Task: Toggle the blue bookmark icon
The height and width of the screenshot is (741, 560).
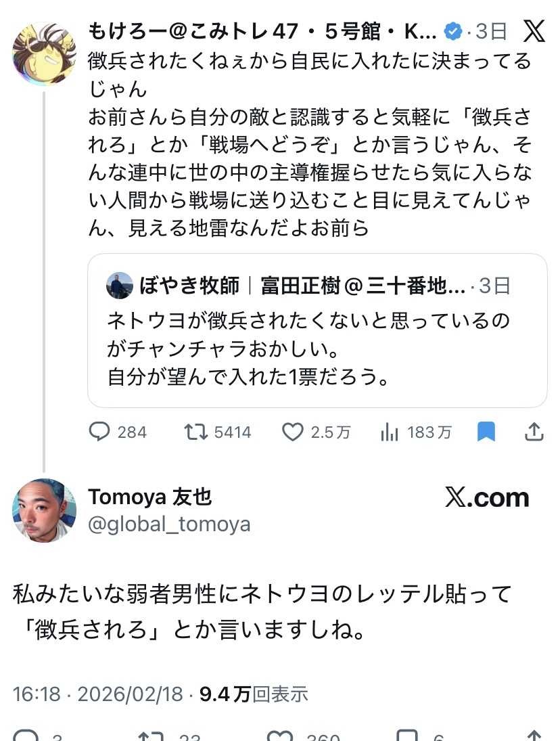Action: (x=486, y=432)
